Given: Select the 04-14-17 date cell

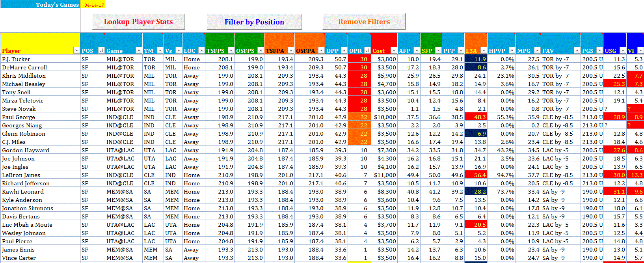Looking at the screenshot, I should [x=93, y=5].
